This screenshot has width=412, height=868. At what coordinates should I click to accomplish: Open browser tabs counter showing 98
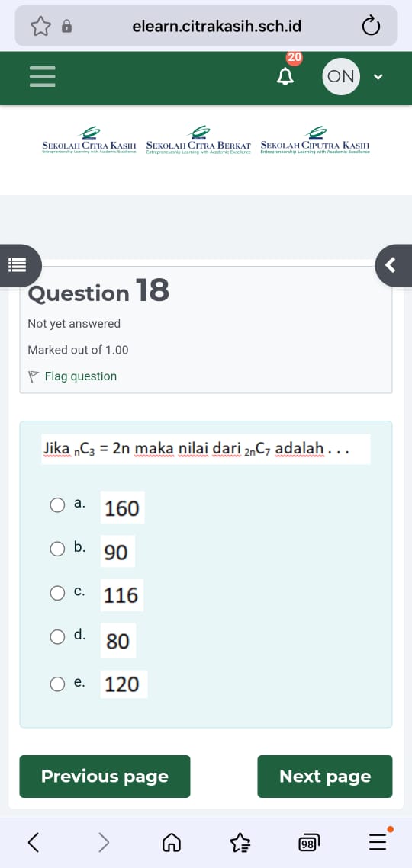coord(309,843)
